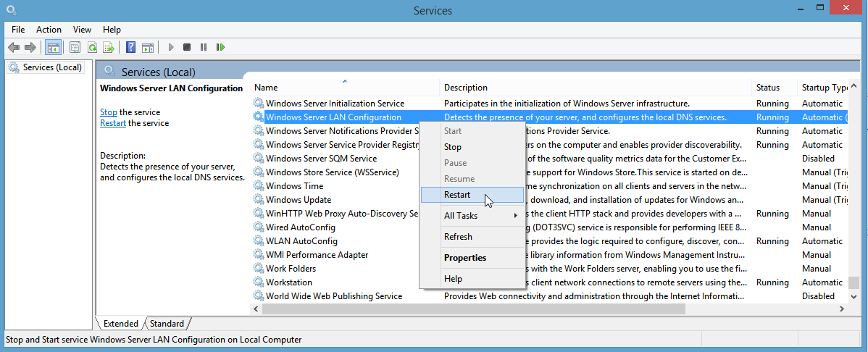Expand All Tasks submenu in context menu
Image resolution: width=868 pixels, height=352 pixels.
[472, 216]
